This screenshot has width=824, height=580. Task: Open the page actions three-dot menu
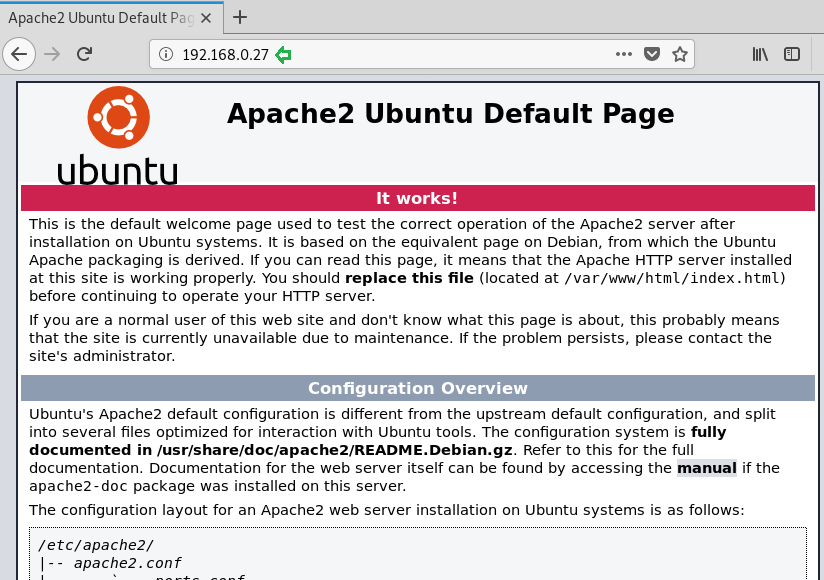624,54
